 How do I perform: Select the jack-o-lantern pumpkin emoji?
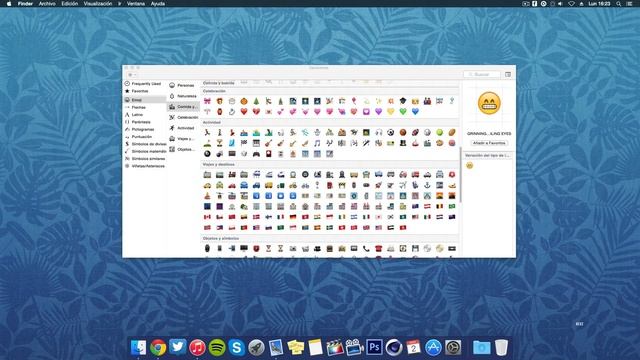[x=244, y=101]
